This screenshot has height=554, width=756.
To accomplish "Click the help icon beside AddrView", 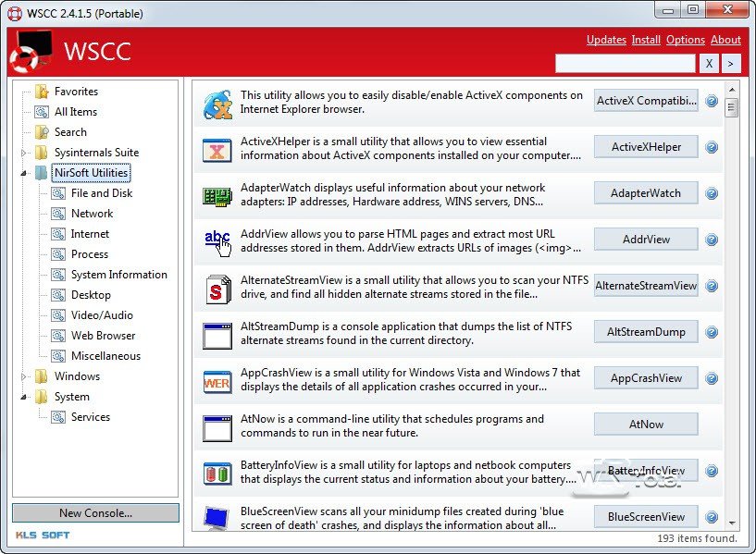I will (712, 240).
